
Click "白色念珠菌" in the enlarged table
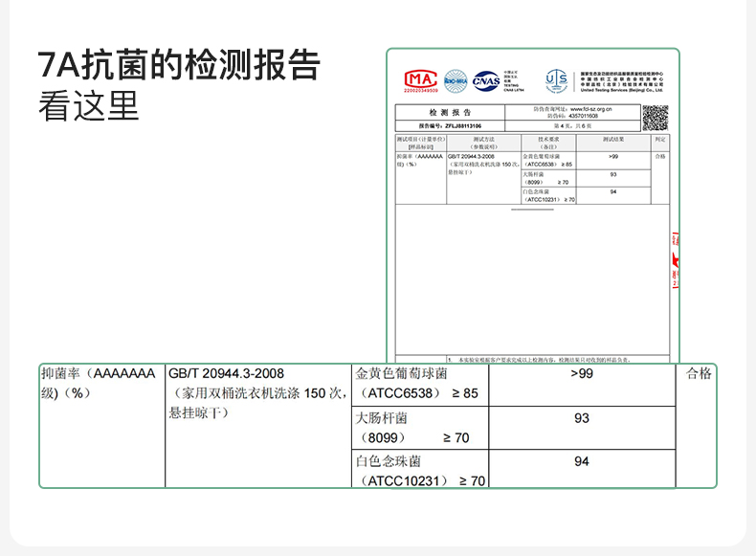389,461
